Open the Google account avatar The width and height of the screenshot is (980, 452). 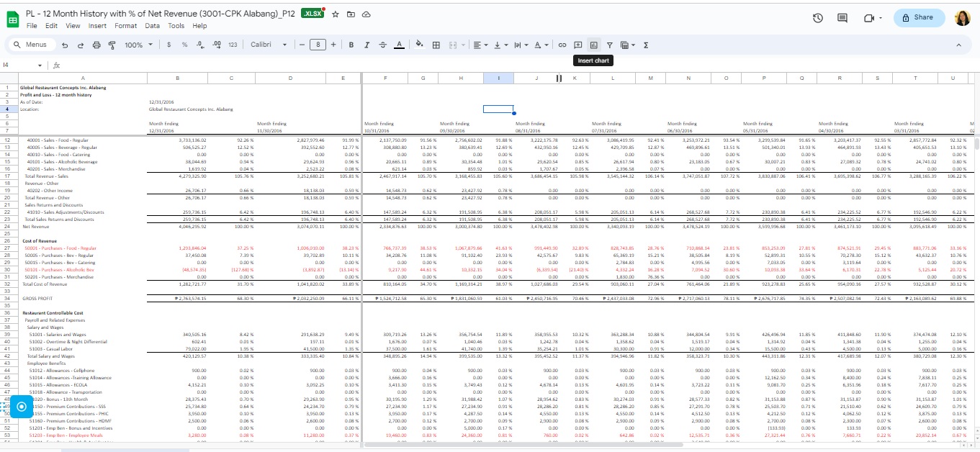pyautogui.click(x=963, y=19)
